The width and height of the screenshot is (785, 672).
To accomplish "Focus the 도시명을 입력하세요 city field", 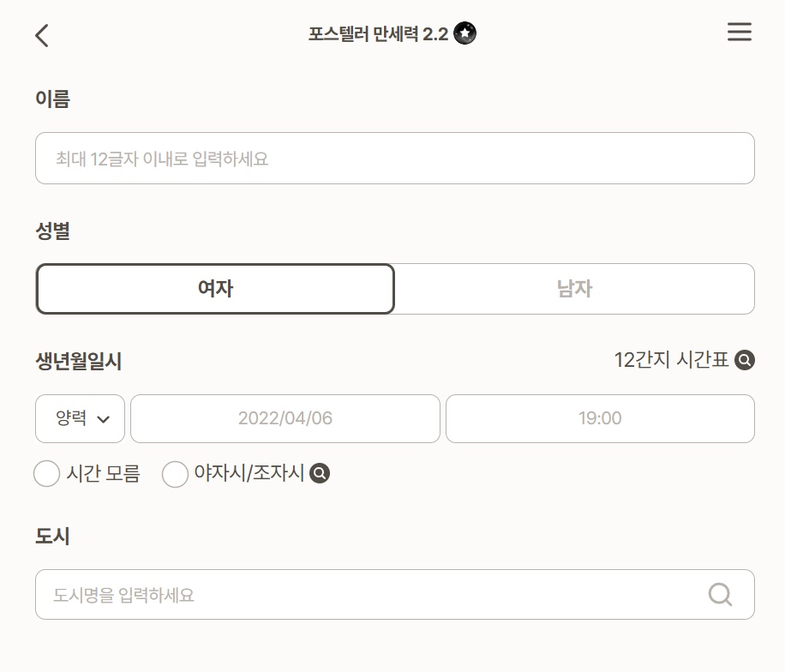I will point(395,594).
